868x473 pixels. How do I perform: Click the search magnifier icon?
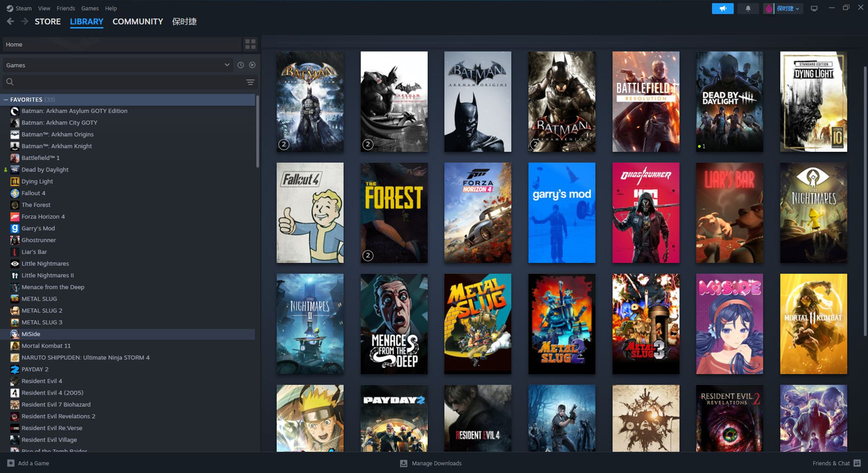click(10, 82)
